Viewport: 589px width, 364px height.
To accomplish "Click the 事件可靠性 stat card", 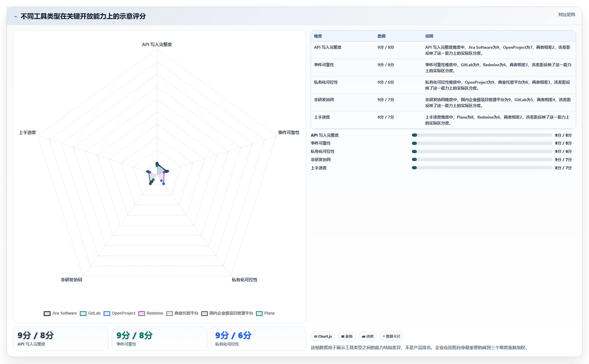I will (160, 339).
